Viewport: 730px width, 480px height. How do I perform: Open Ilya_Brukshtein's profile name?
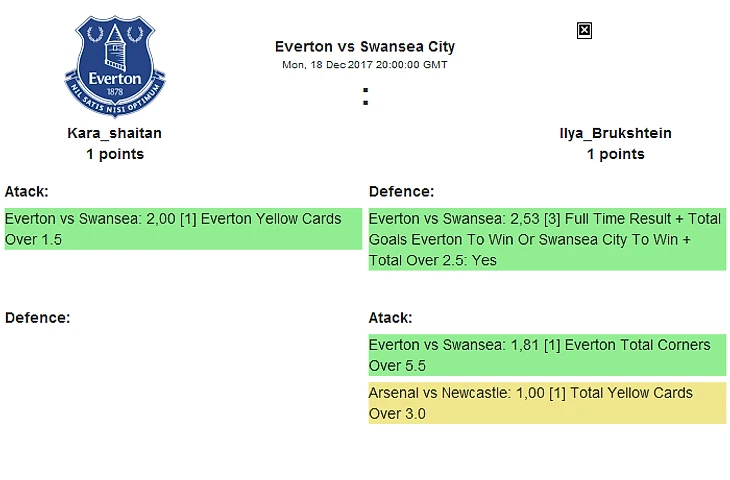click(615, 133)
